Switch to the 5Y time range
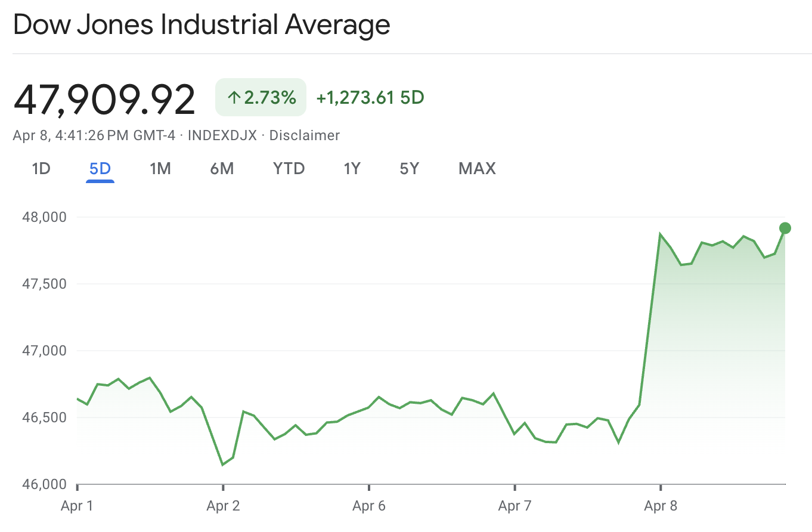Image resolution: width=812 pixels, height=532 pixels. point(409,169)
